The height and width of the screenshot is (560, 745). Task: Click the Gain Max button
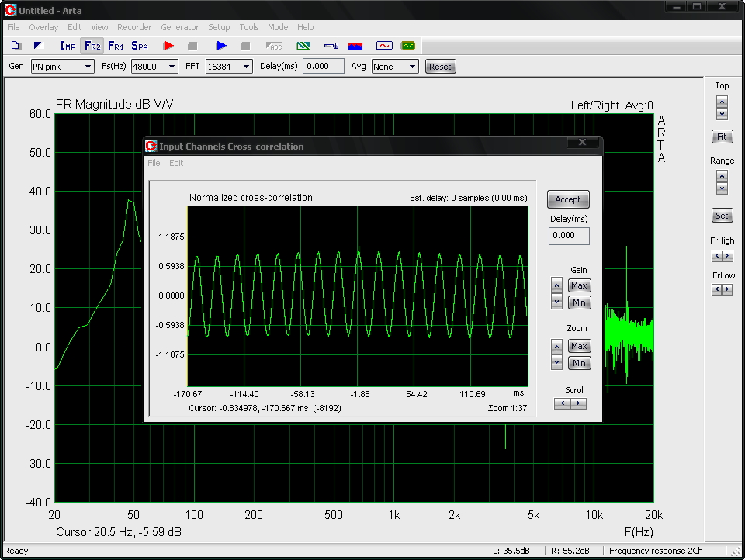point(579,285)
